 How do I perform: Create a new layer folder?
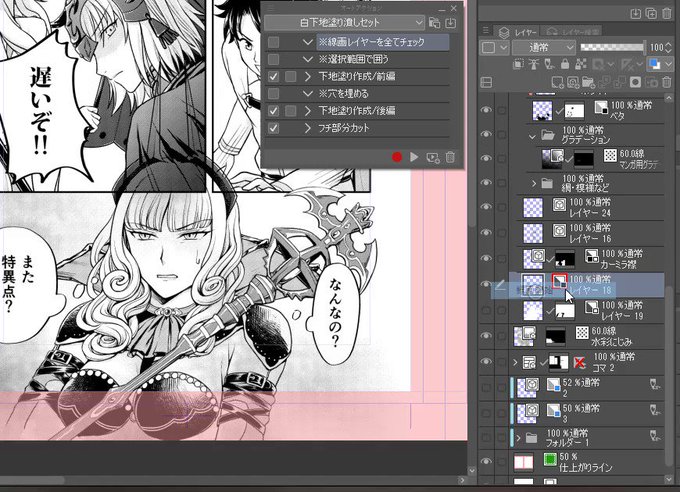588,82
